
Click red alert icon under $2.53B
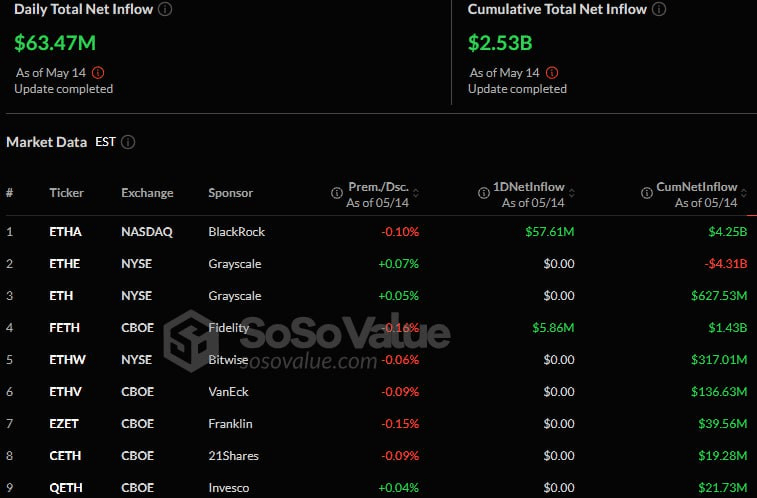(552, 73)
